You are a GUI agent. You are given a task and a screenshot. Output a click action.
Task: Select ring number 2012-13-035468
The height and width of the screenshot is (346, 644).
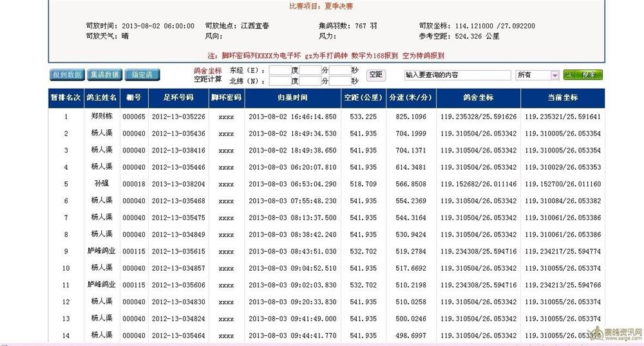(x=178, y=201)
